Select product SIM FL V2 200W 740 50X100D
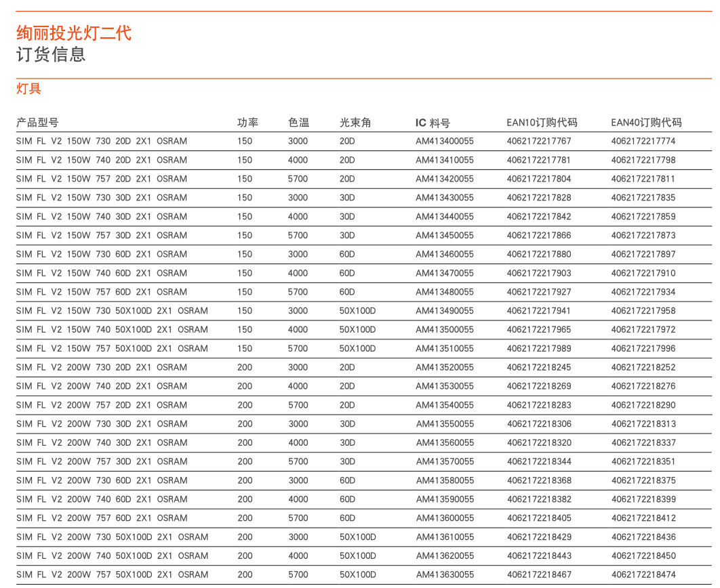The height and width of the screenshot is (588, 720). [x=113, y=556]
